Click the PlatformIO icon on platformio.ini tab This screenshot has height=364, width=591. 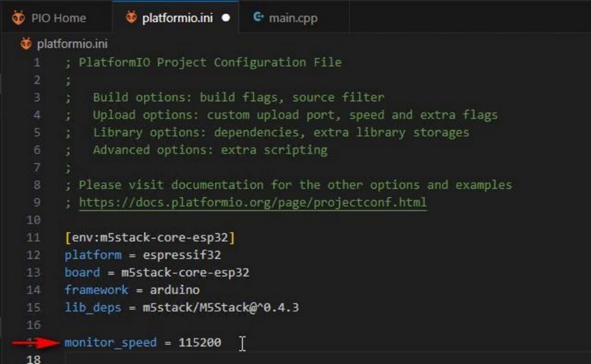click(x=131, y=17)
